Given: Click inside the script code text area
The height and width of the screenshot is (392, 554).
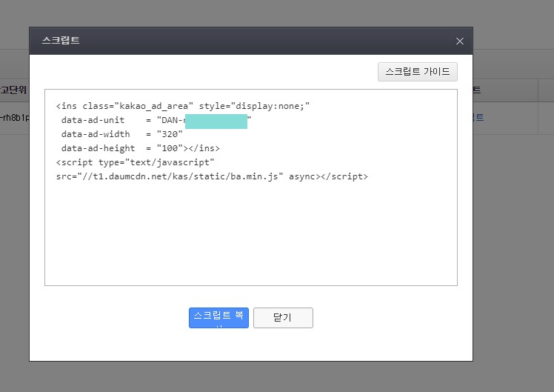Looking at the screenshot, I should click(x=251, y=187).
